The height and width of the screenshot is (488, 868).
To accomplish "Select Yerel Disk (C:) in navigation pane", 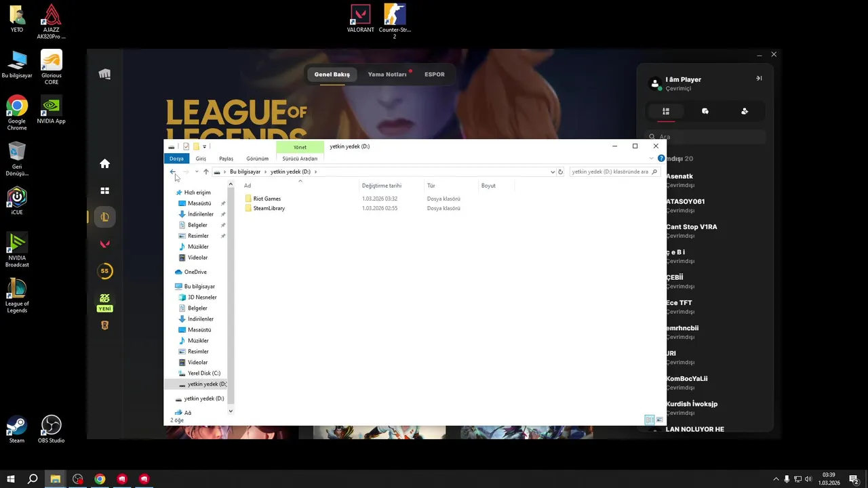I will [203, 373].
